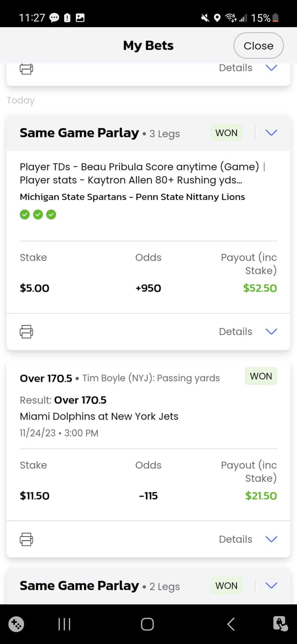Viewport: 297px width, 644px height.
Task: Expand the Details chevron on the top partial card
Action: [x=271, y=68]
